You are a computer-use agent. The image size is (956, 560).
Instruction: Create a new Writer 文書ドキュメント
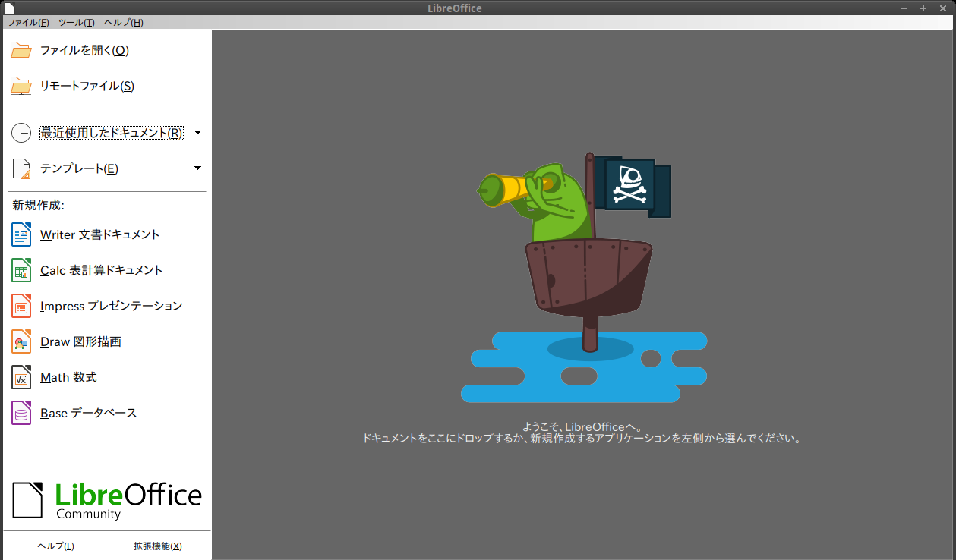pos(99,234)
